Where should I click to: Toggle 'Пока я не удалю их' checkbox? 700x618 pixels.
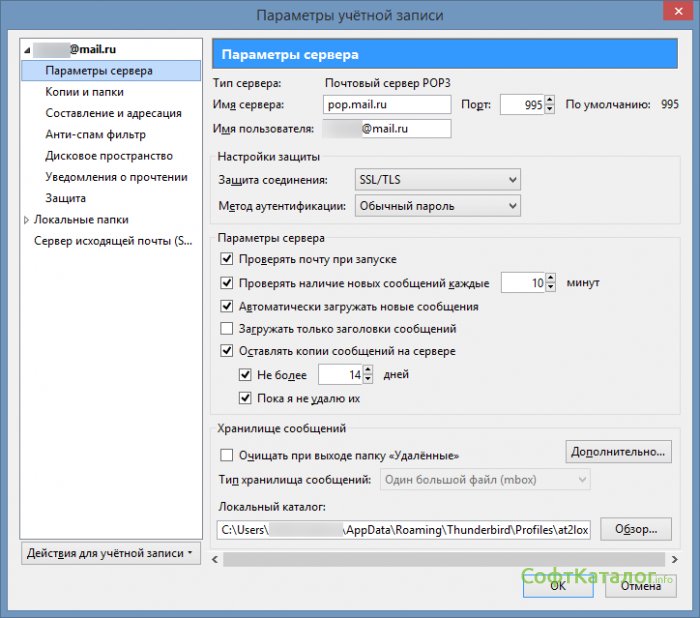pyautogui.click(x=245, y=398)
